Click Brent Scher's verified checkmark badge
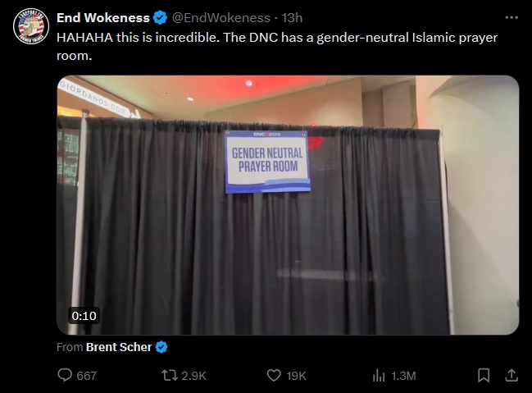The width and height of the screenshot is (532, 393). tap(161, 347)
